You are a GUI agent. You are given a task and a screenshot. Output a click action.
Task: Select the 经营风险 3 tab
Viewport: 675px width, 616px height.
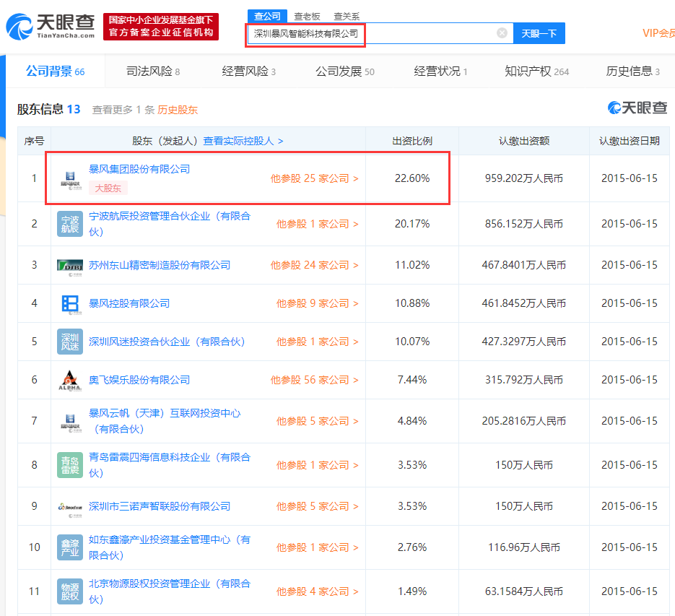249,71
